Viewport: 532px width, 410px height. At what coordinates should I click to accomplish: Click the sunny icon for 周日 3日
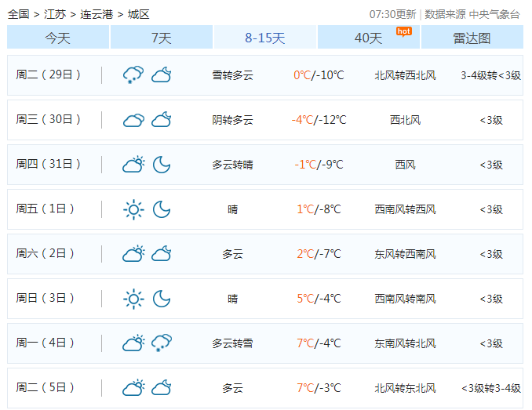133,299
